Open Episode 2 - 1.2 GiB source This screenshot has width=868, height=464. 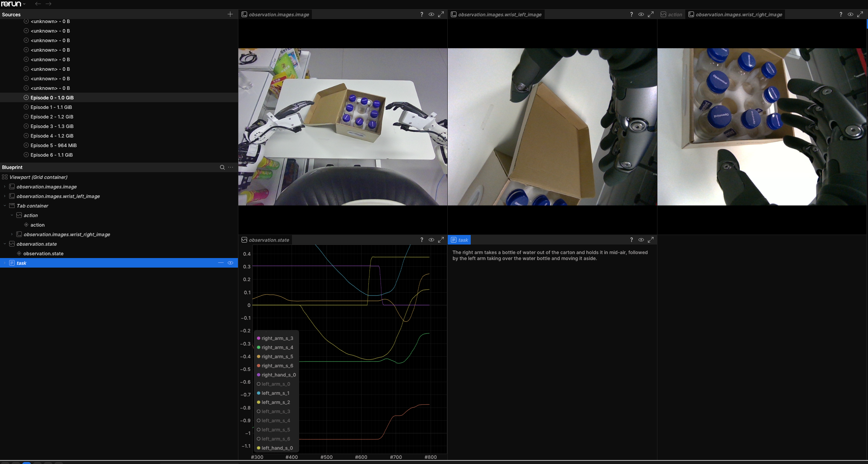pyautogui.click(x=119, y=116)
